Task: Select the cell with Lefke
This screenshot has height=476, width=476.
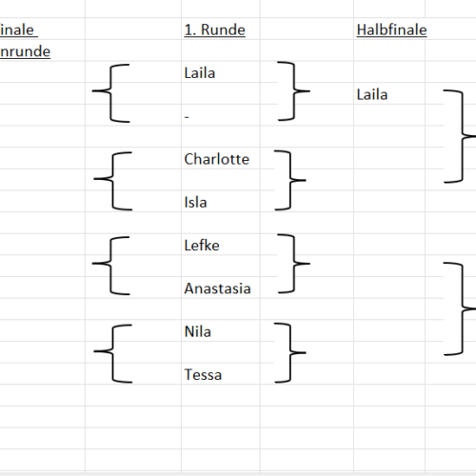Action: pyautogui.click(x=221, y=244)
